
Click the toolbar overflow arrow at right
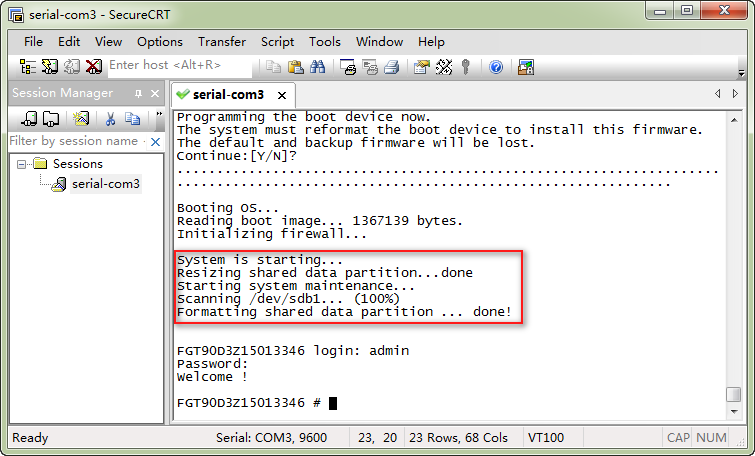click(x=742, y=73)
